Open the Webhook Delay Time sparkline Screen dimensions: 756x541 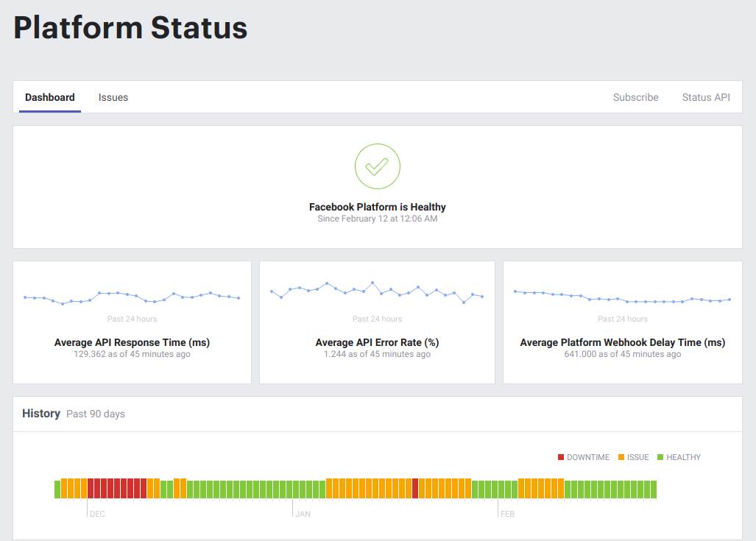622,297
